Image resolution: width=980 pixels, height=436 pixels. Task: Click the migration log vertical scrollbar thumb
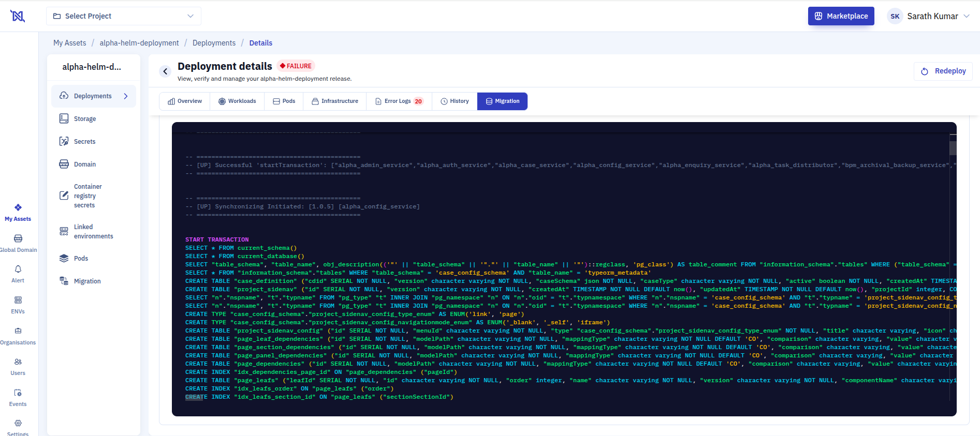[953, 148]
